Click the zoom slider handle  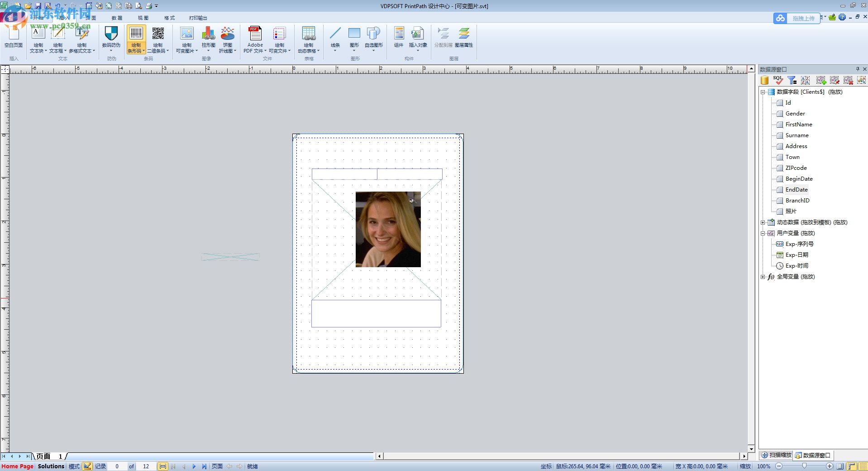click(804, 466)
